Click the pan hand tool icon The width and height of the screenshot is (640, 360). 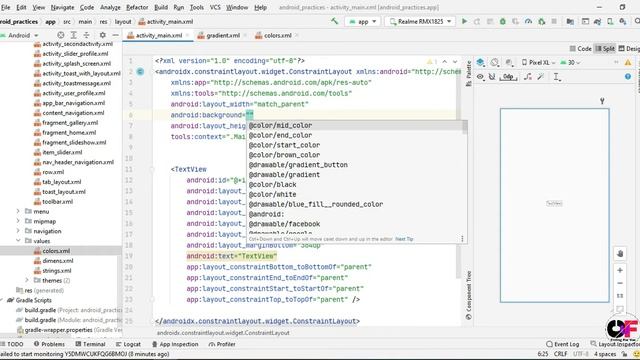(x=620, y=253)
